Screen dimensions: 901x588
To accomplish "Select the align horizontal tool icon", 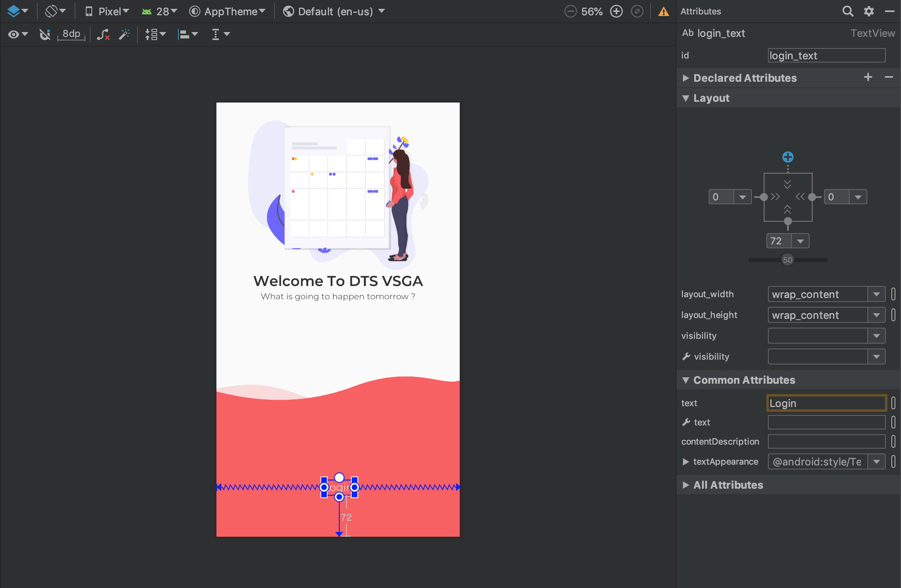I will 186,34.
